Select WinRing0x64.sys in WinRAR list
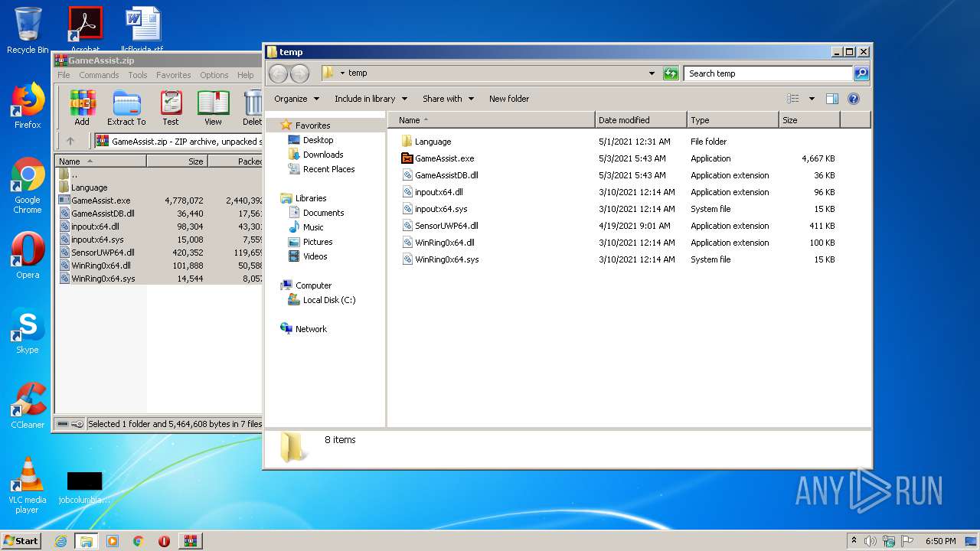 pyautogui.click(x=103, y=279)
